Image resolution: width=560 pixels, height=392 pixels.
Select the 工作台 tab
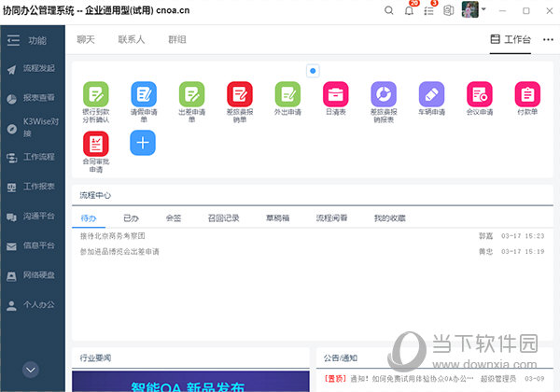(511, 39)
